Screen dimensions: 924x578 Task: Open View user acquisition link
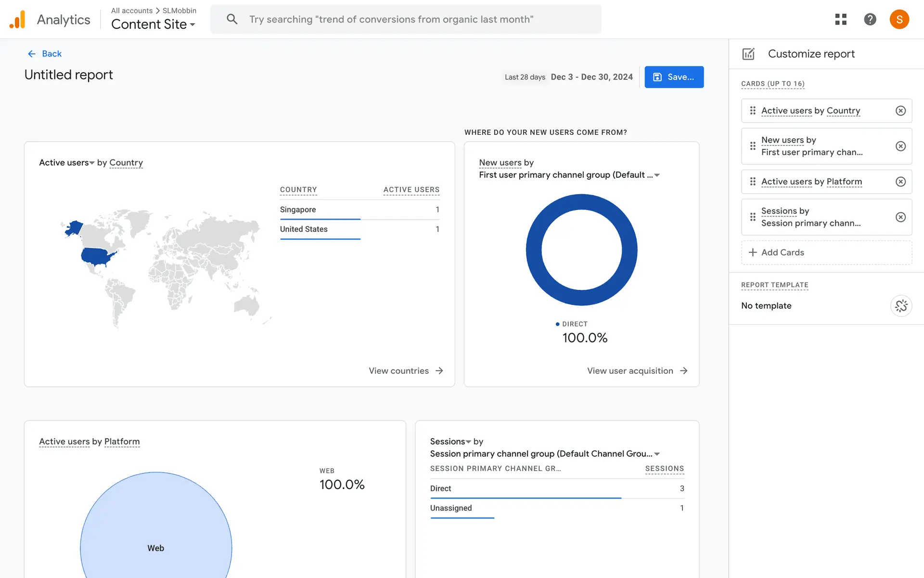click(637, 371)
